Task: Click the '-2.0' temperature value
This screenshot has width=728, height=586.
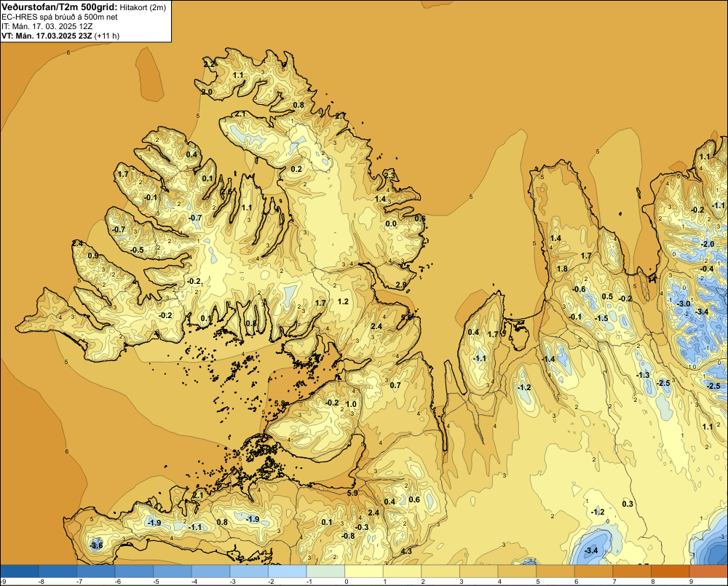Action: click(707, 244)
